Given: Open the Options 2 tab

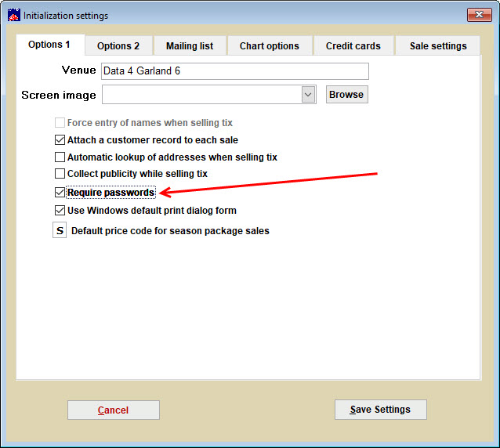Looking at the screenshot, I should click(118, 46).
